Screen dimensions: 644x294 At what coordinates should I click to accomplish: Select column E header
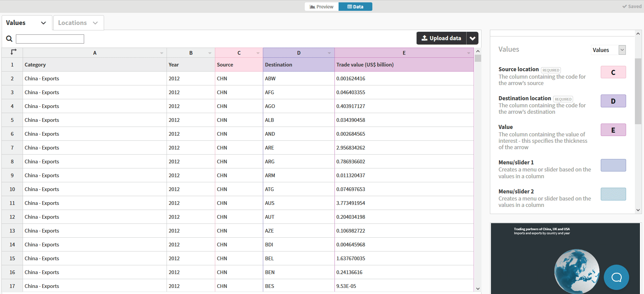pos(404,53)
